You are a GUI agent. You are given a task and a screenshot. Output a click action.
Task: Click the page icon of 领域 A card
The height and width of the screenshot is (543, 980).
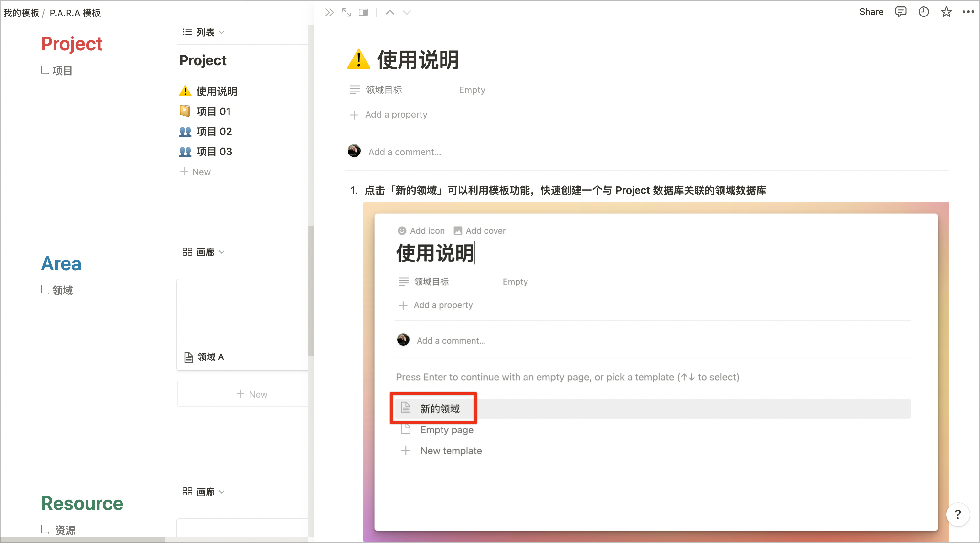click(x=189, y=357)
